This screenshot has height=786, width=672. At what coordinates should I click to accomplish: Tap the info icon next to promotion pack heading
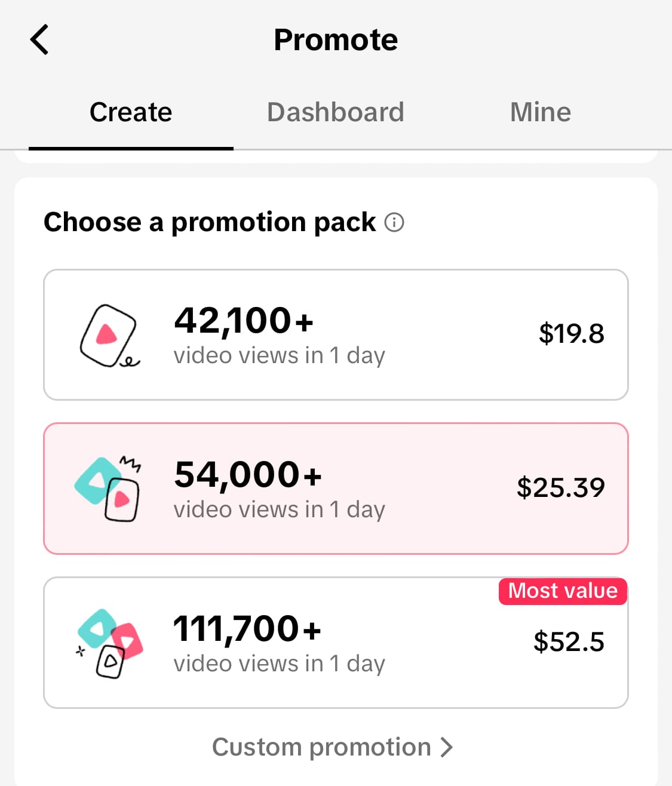point(394,222)
